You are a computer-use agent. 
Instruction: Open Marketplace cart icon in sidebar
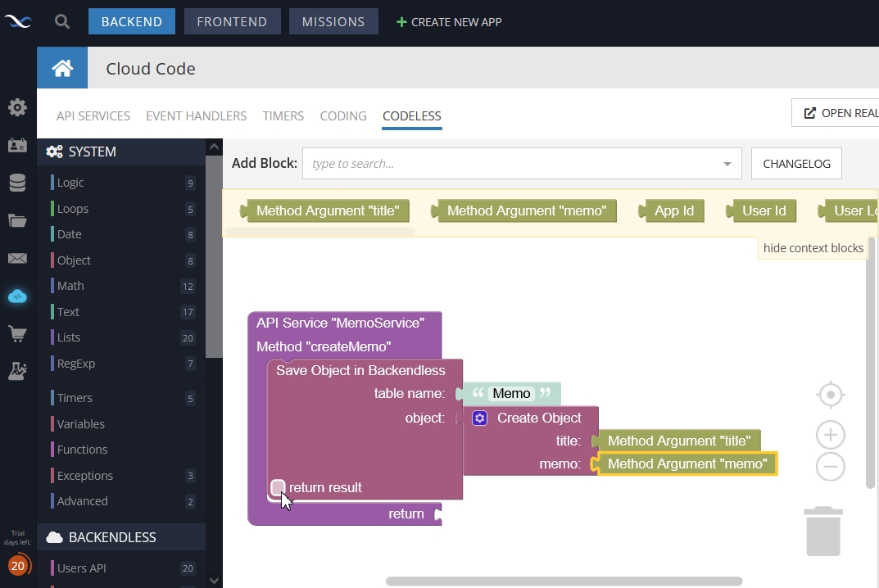coord(17,333)
